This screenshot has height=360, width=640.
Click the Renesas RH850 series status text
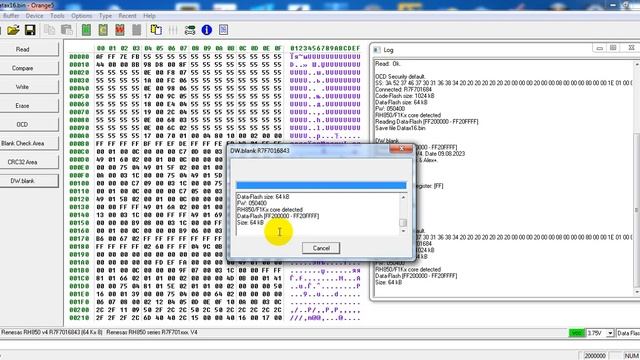click(x=152, y=333)
